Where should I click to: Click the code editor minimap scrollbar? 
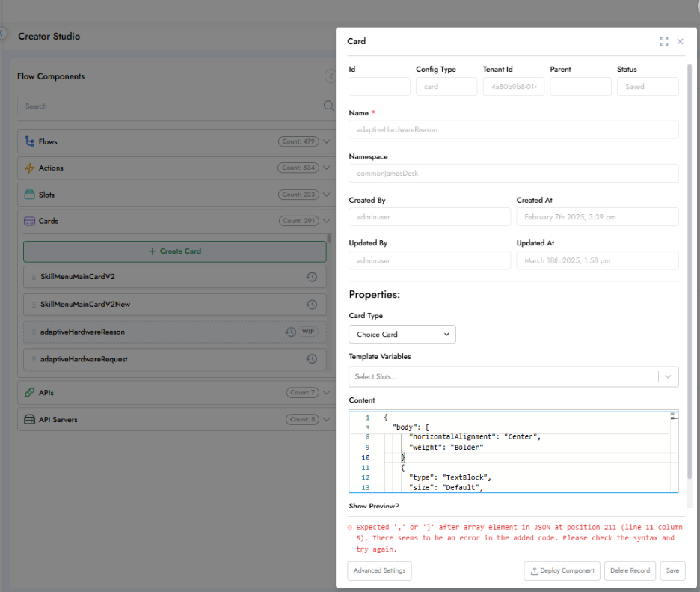pyautogui.click(x=674, y=416)
